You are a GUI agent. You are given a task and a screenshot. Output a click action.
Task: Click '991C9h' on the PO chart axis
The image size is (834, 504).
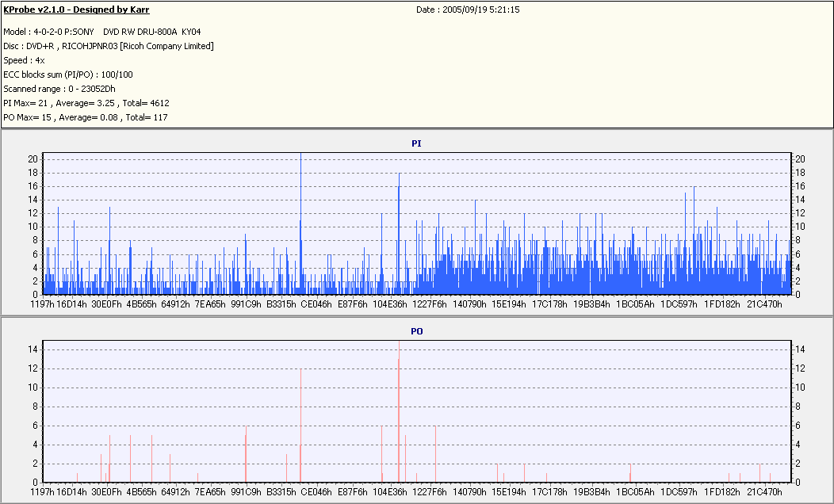246,492
